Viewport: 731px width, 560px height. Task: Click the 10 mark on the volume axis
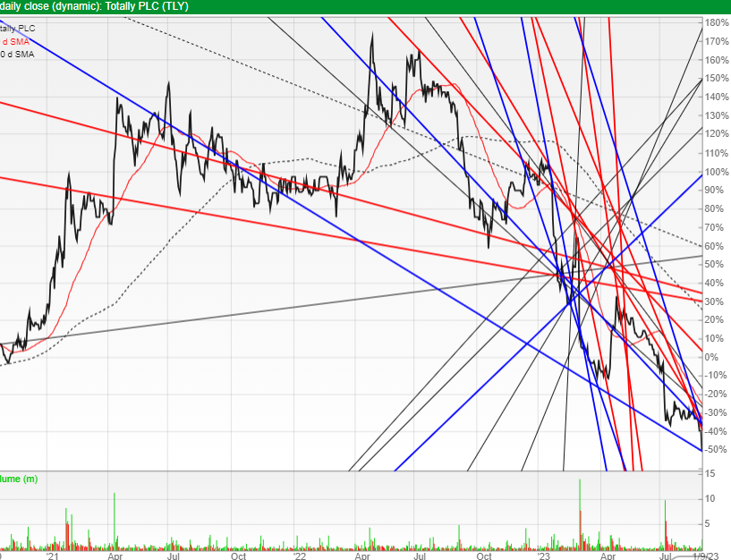pos(710,499)
